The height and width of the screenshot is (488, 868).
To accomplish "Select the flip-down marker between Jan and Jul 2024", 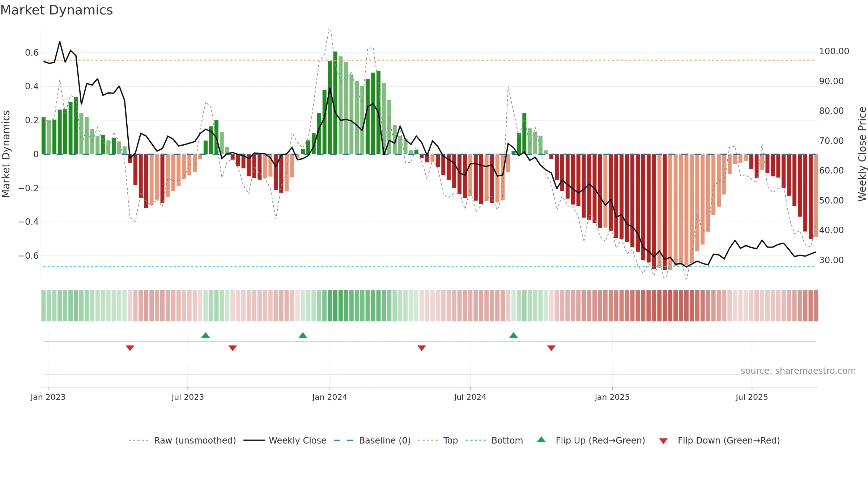I will tap(422, 348).
